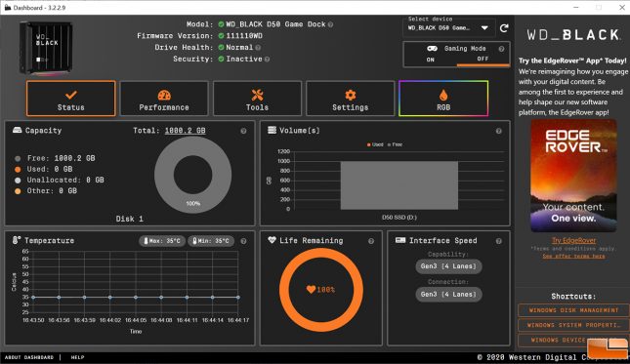Image resolution: width=630 pixels, height=364 pixels.
Task: Click the last temperature point at 16:44:17
Action: pyautogui.click(x=238, y=298)
